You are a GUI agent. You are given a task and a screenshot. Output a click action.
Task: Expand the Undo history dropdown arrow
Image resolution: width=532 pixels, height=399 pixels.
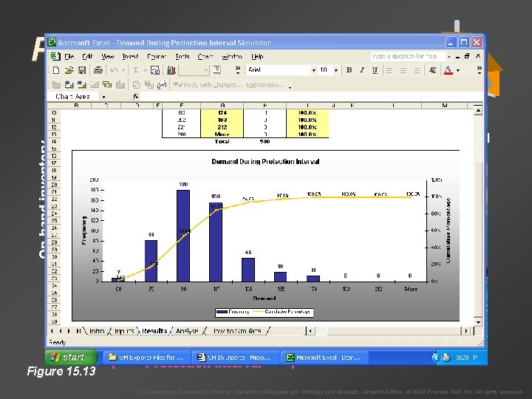[x=123, y=70]
